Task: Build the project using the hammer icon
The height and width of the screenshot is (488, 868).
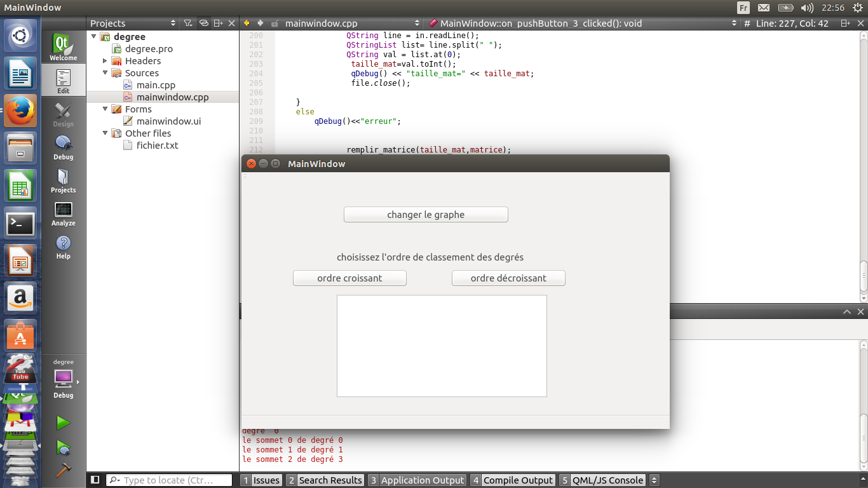Action: tap(63, 470)
